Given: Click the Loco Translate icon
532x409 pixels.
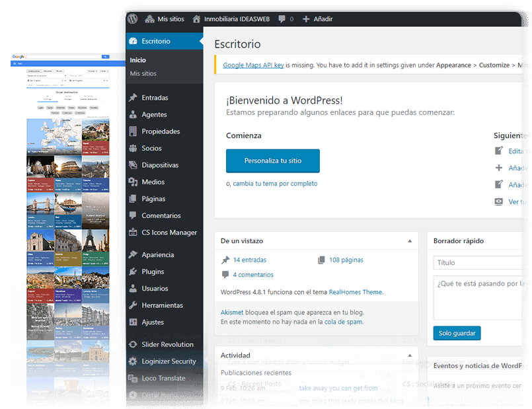Looking at the screenshot, I should (x=133, y=378).
